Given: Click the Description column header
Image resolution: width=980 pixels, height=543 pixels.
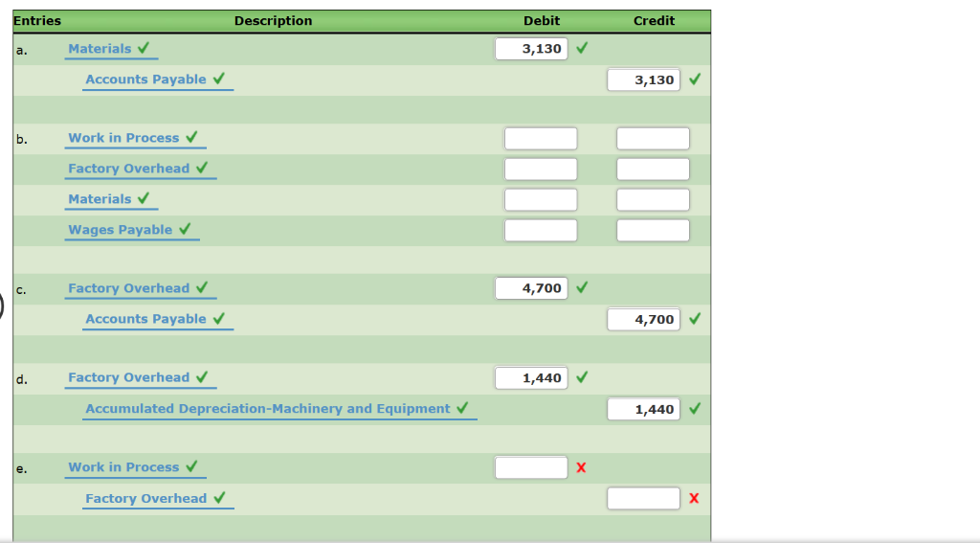Looking at the screenshot, I should click(x=273, y=21).
